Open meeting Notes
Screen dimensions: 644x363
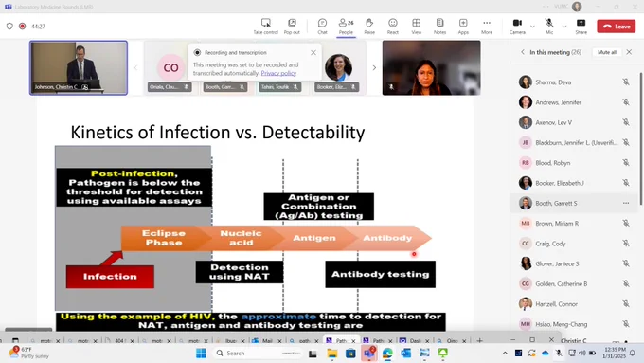point(439,27)
